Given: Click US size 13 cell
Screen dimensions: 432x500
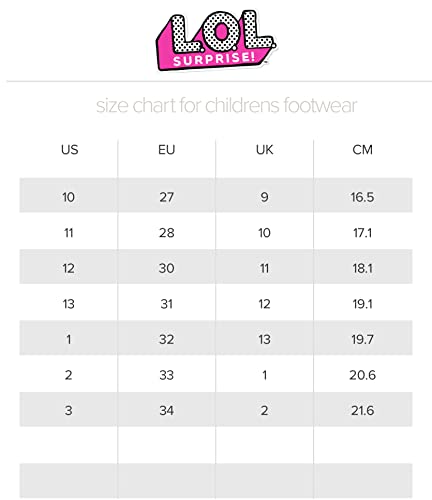Looking at the screenshot, I should 68,304.
